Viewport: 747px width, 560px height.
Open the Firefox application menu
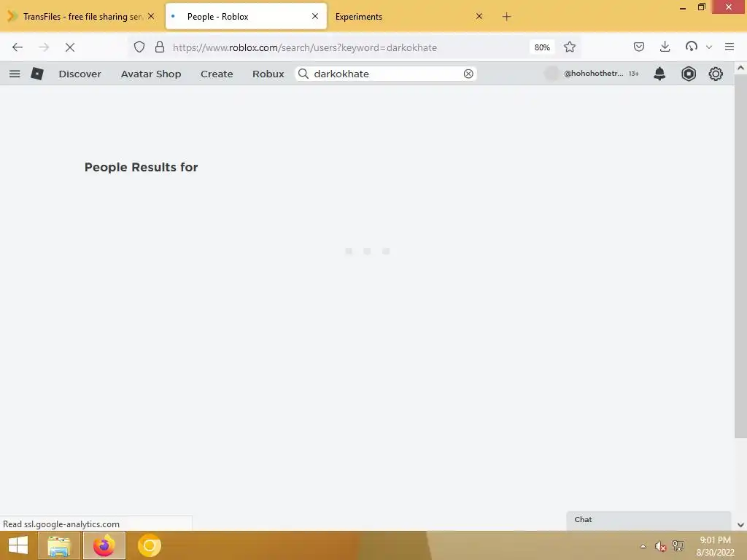click(729, 47)
